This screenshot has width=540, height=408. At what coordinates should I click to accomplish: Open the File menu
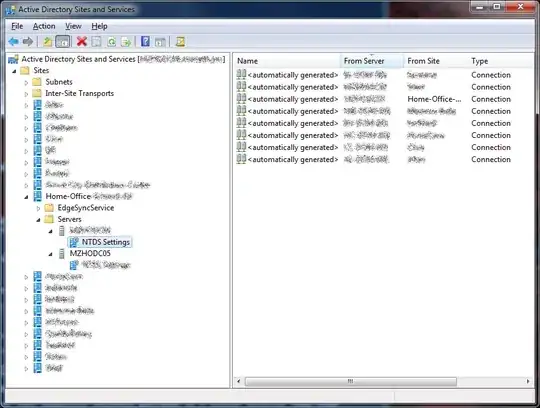17,26
